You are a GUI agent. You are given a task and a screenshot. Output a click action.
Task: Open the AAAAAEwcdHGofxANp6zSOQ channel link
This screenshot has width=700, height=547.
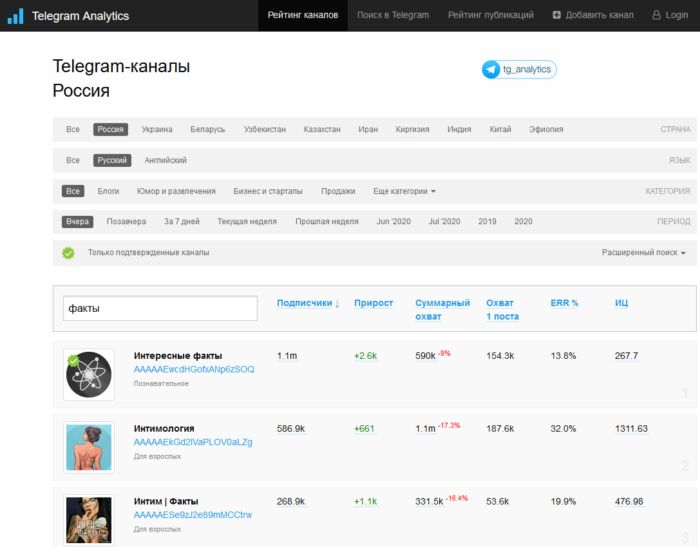[194, 369]
